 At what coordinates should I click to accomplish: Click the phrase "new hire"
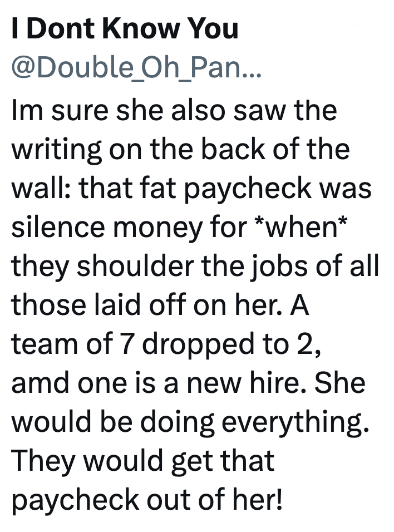(260, 384)
